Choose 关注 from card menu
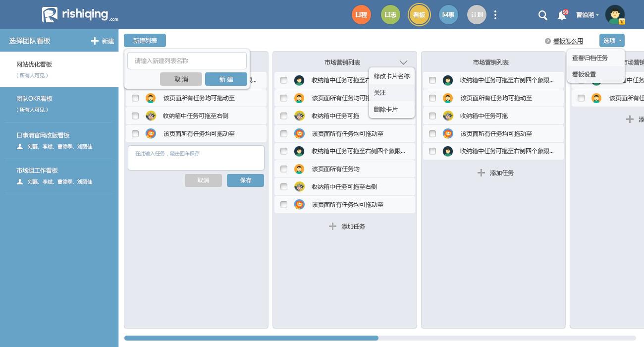 [392, 93]
